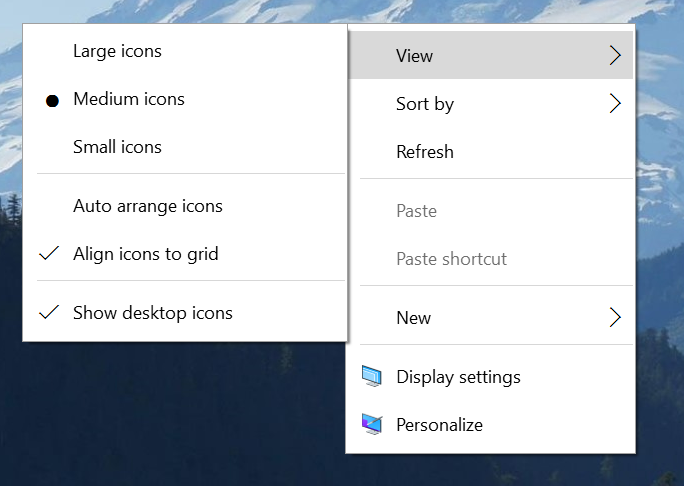Click the Display settings monitor icon
The image size is (684, 486).
pos(372,377)
